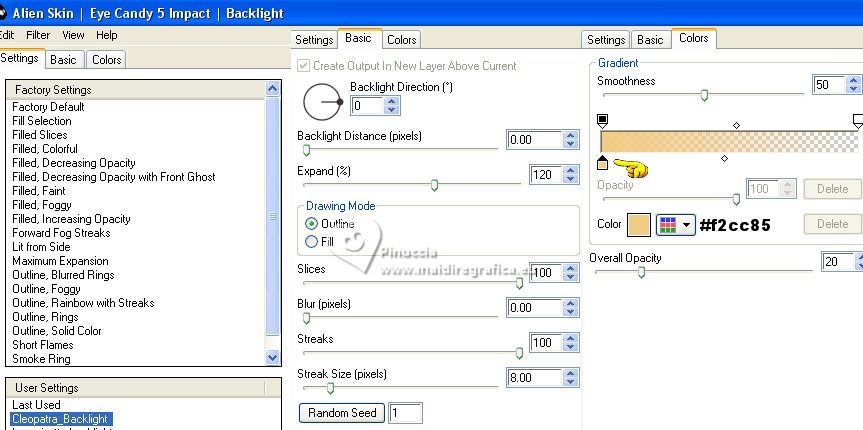Click the gradient preview bar
The height and width of the screenshot is (430, 863).
point(729,141)
